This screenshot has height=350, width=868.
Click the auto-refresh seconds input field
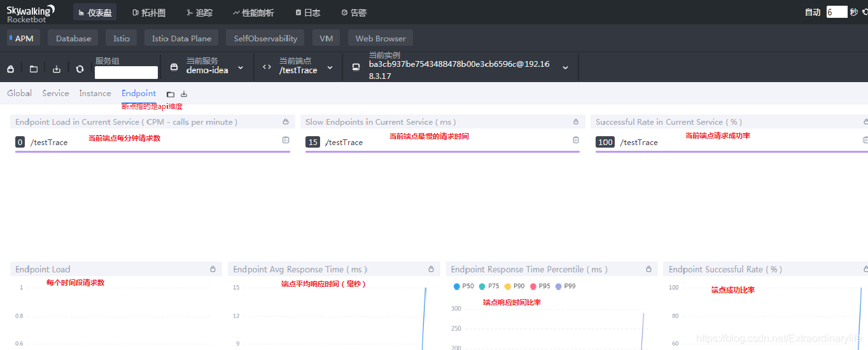[x=837, y=12]
